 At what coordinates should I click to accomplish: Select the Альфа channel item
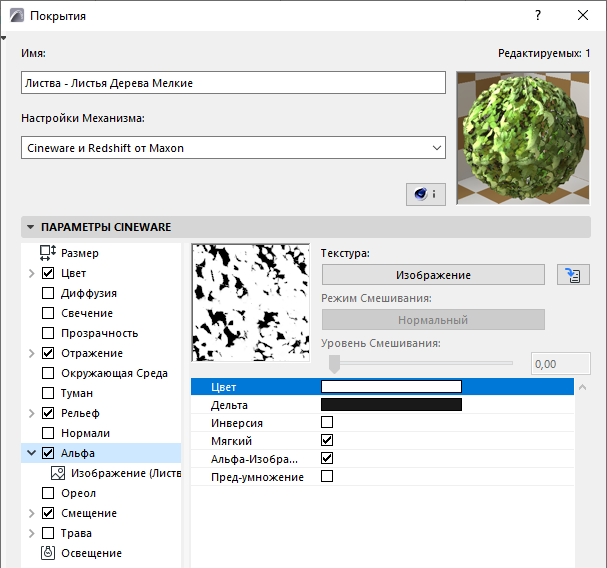tap(78, 453)
